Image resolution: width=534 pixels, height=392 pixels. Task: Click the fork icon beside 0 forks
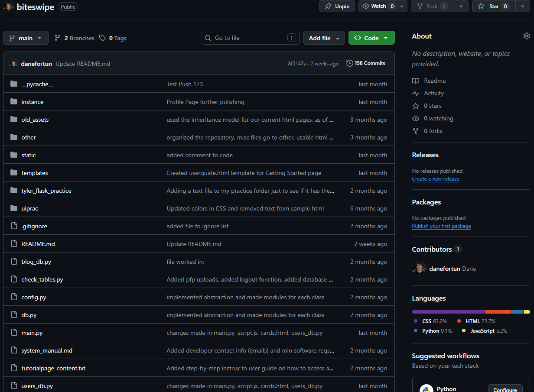(416, 131)
